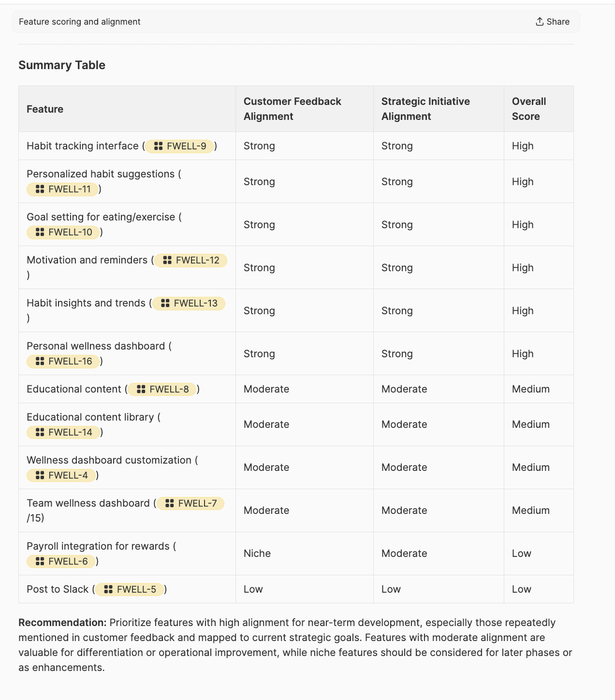Open the FWELL-9 issue chip
615x700 pixels.
tap(180, 146)
